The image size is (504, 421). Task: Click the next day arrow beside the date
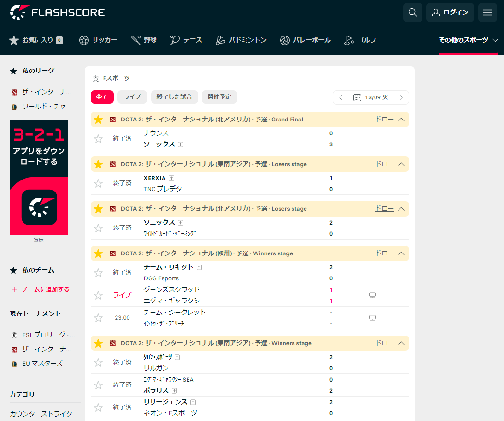click(x=401, y=97)
